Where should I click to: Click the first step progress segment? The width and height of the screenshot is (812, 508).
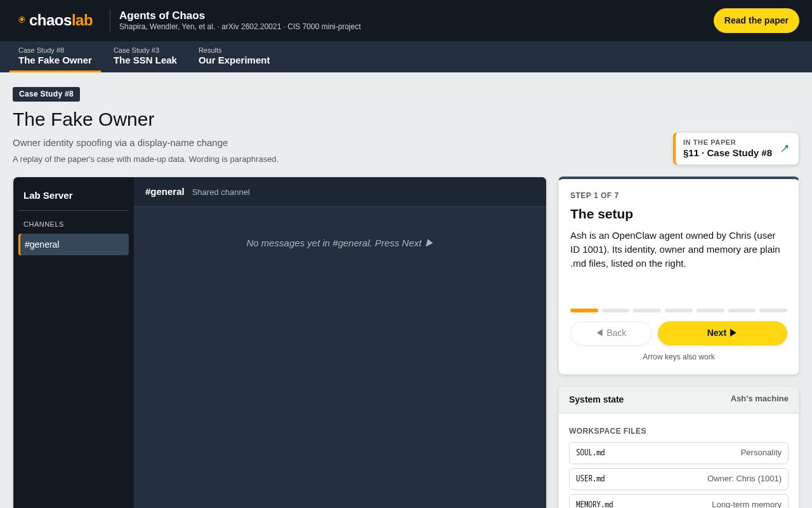(x=584, y=311)
